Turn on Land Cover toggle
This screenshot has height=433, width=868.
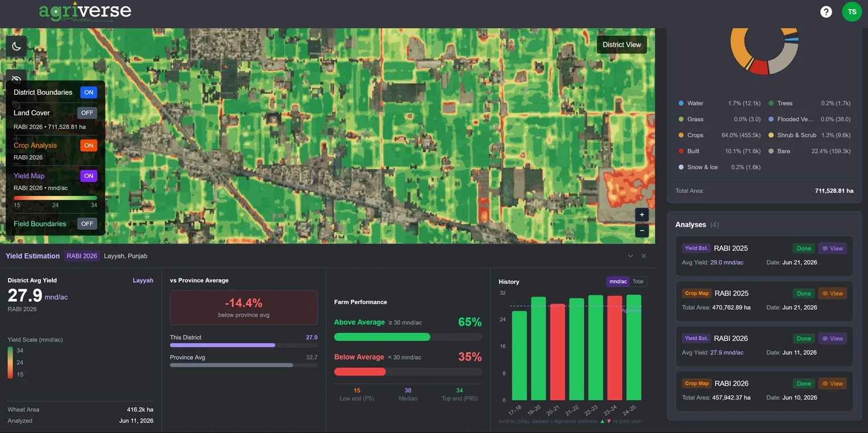click(x=87, y=113)
